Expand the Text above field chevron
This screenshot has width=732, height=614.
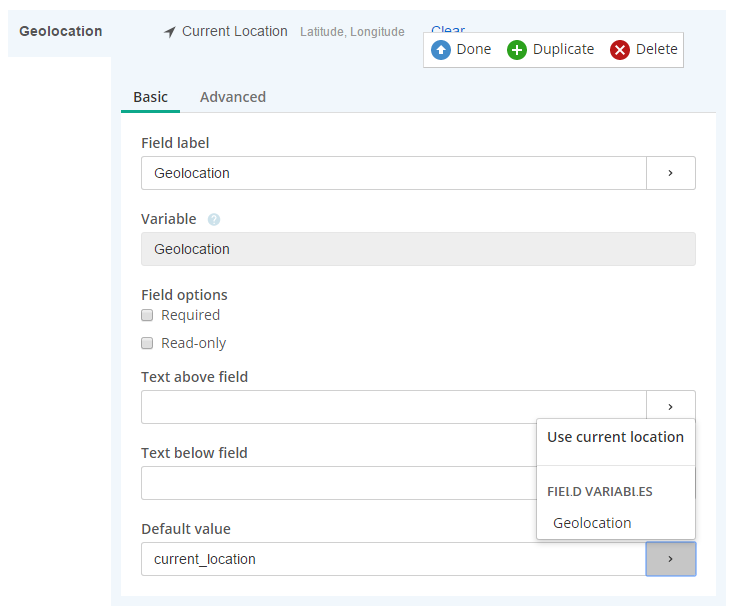click(671, 405)
